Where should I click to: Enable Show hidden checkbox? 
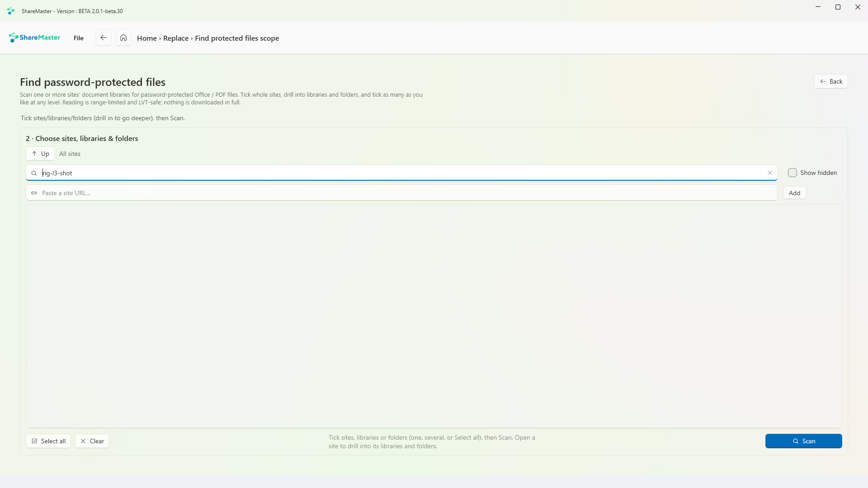pyautogui.click(x=792, y=173)
